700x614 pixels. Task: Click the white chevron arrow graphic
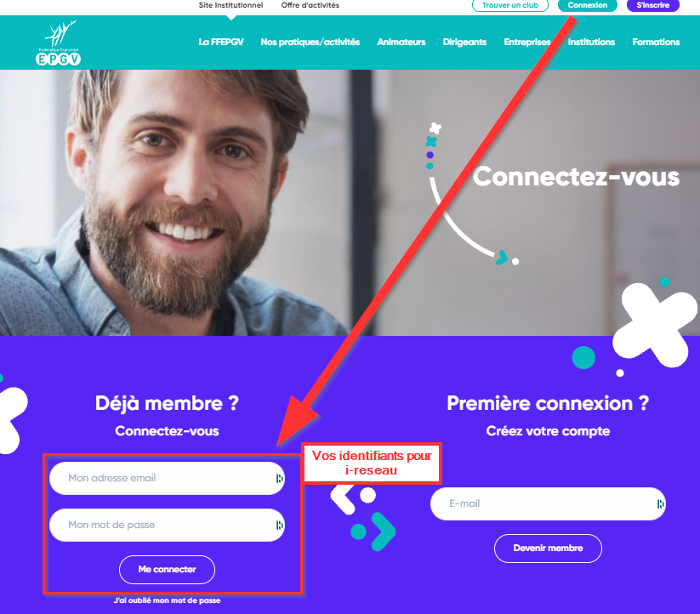coord(343,498)
